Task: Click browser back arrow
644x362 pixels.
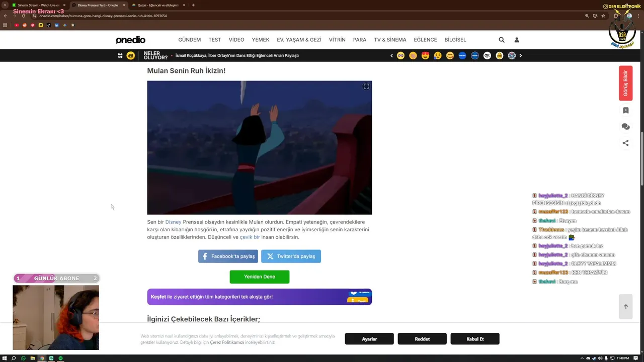Action: pyautogui.click(x=6, y=16)
